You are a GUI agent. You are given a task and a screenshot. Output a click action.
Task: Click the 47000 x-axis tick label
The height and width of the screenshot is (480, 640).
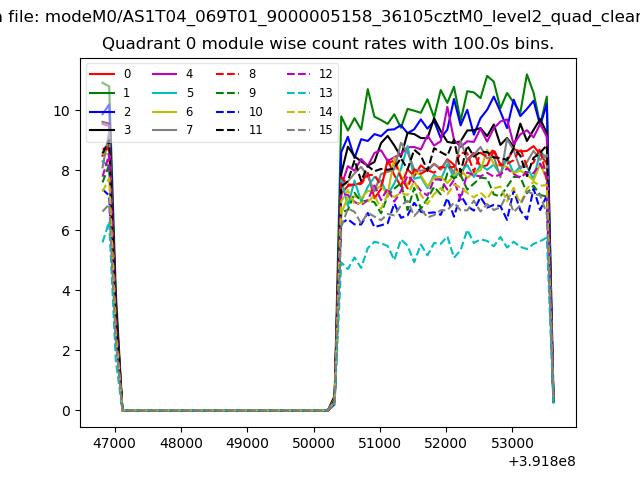(x=114, y=441)
